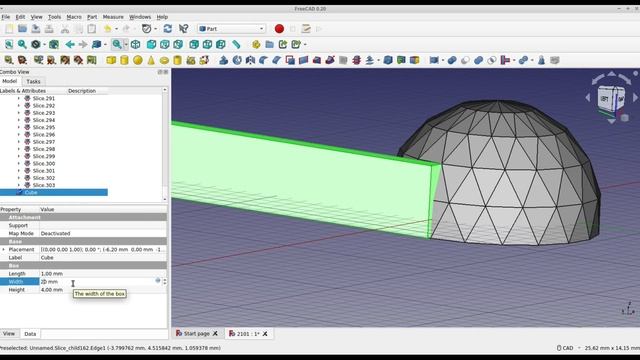640x360 pixels.
Task: Open zoom tool dropdown arrow
Action: pos(126,44)
